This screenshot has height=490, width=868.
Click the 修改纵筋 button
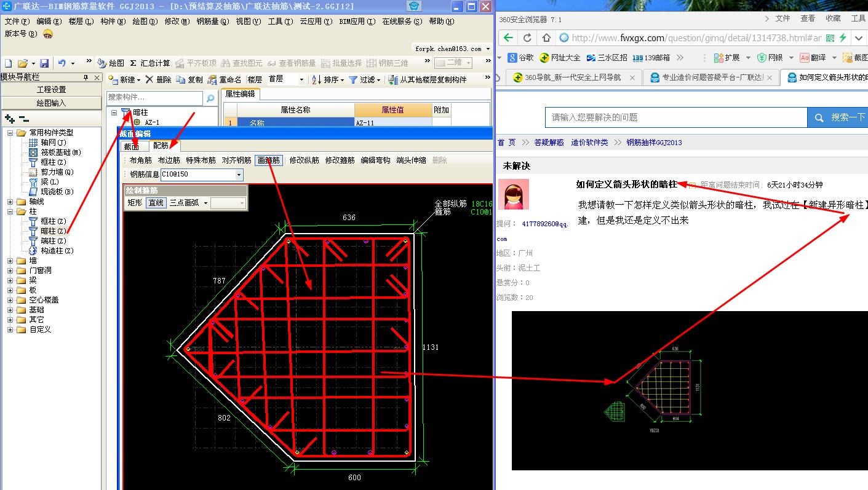click(304, 160)
